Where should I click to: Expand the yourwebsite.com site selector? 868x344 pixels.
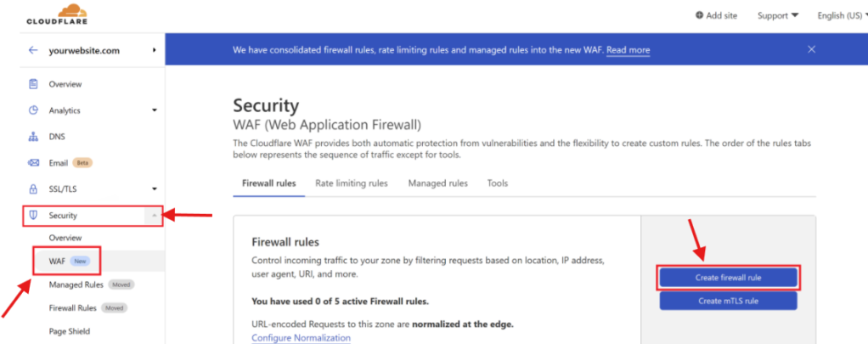point(154,50)
